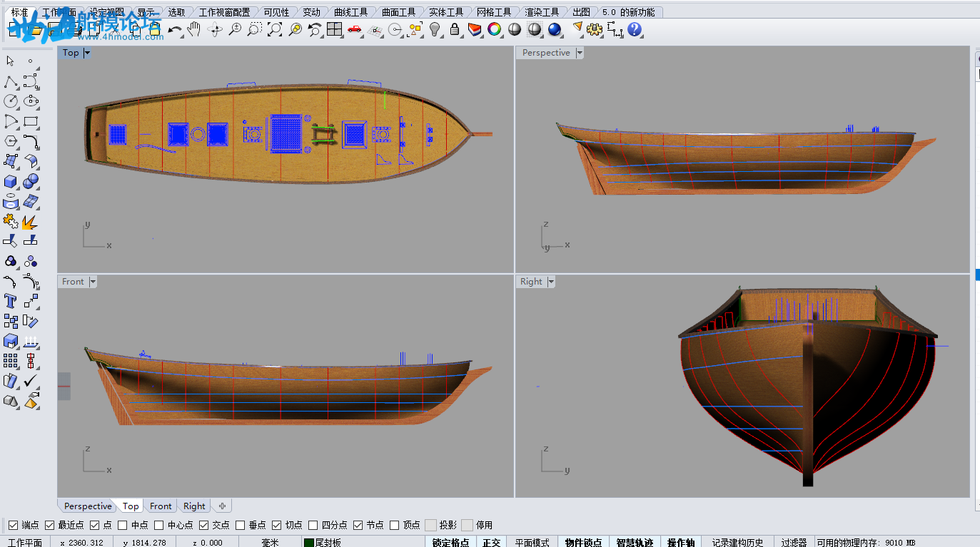980x547 pixels.
Task: Click the Rectangular Array grid icon
Action: pyautogui.click(x=11, y=361)
